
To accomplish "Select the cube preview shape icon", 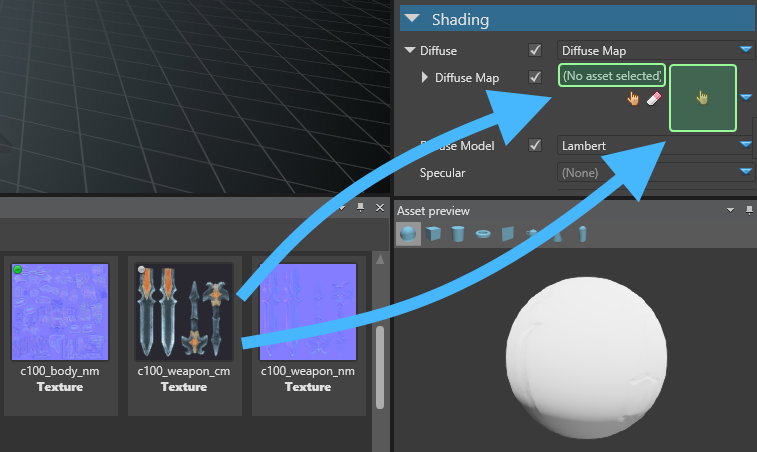I will click(434, 234).
